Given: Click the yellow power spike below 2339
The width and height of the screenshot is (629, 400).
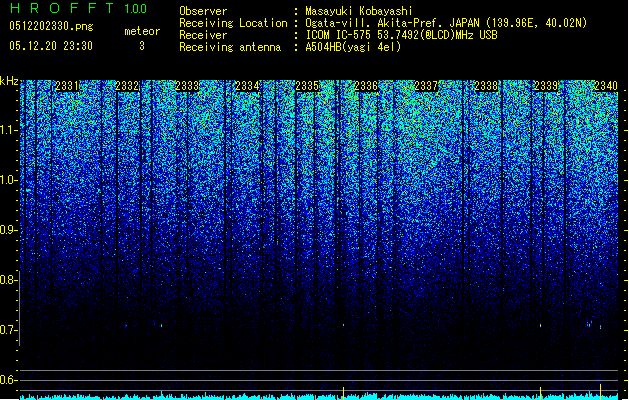Looking at the screenshot, I should (540, 393).
